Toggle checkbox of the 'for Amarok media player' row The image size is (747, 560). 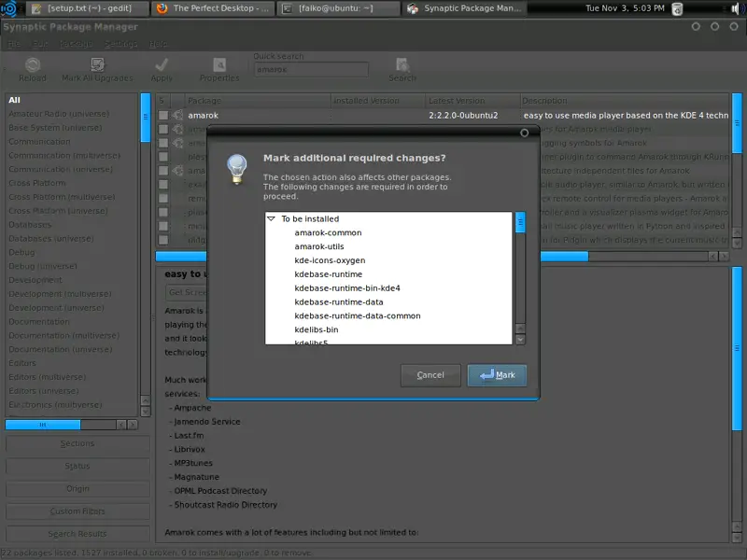[163, 129]
